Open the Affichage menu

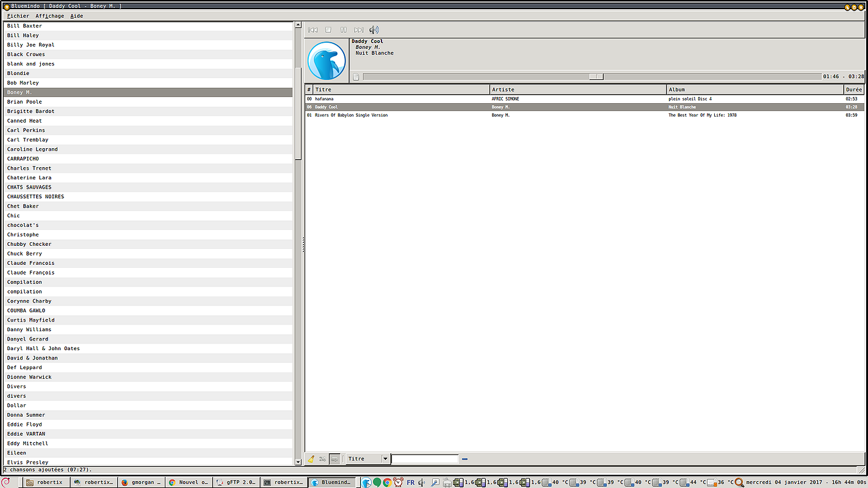[x=49, y=16]
